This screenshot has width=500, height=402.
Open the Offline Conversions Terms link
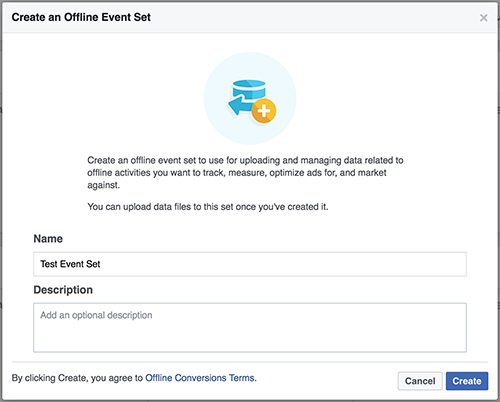(200, 378)
